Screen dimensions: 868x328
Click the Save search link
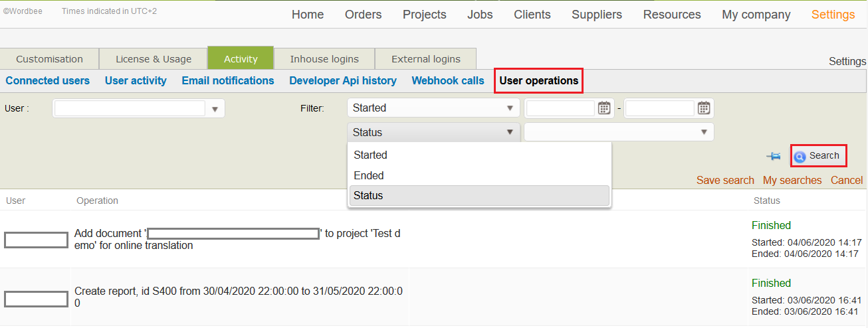tap(724, 180)
